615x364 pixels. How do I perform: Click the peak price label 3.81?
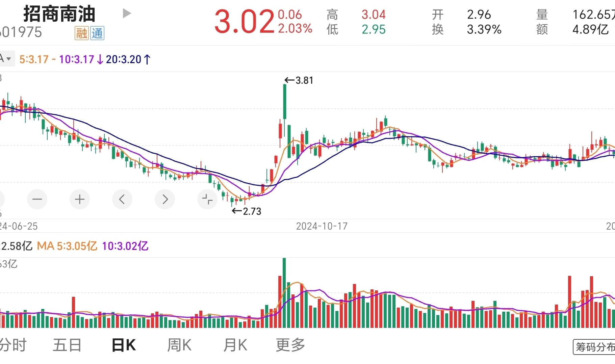304,80
